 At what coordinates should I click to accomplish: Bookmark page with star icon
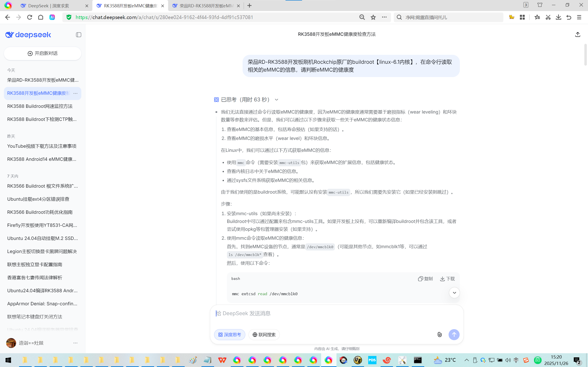[373, 17]
